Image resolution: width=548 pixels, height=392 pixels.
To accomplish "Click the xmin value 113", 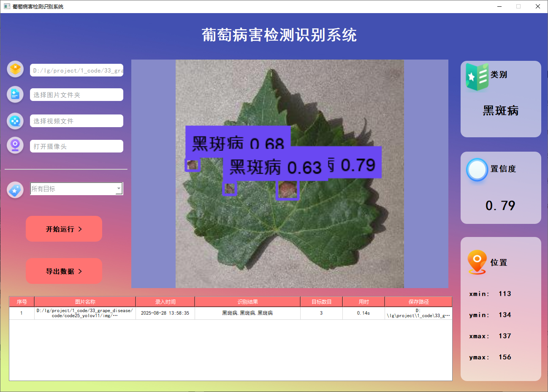I will click(505, 294).
